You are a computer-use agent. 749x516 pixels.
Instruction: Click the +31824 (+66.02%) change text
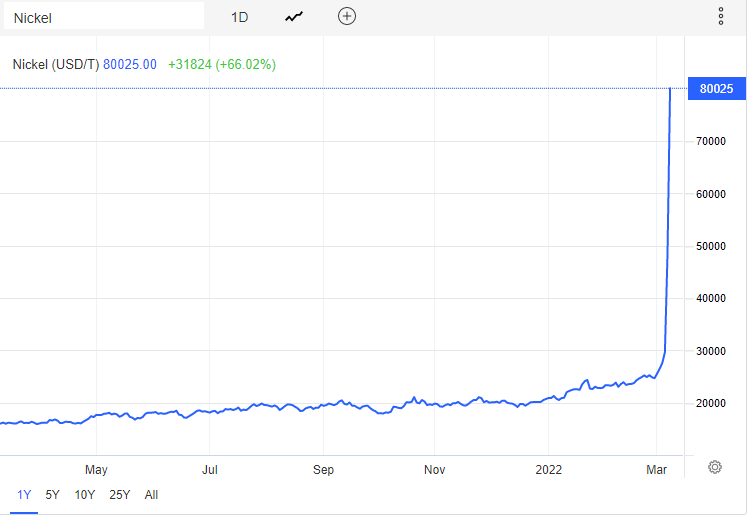(222, 64)
